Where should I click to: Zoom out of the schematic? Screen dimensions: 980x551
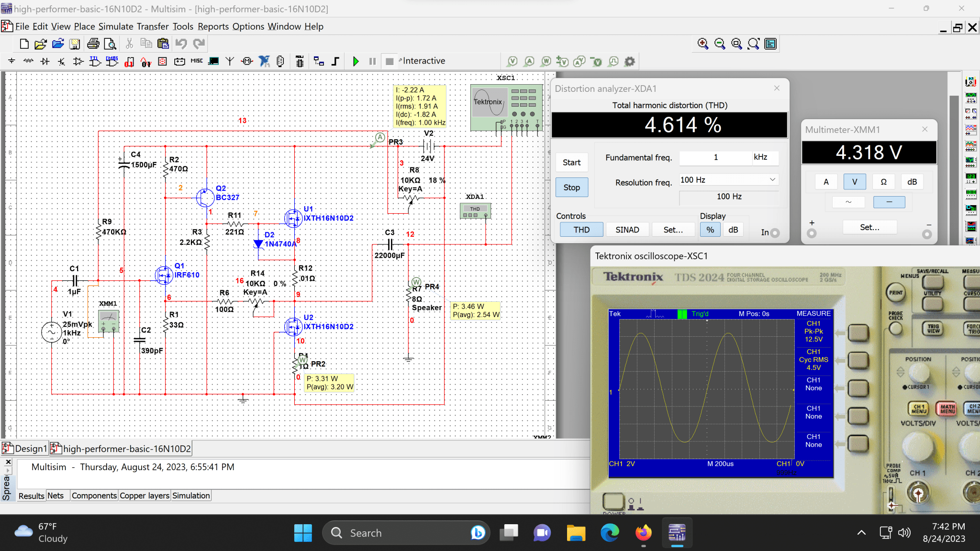(720, 44)
